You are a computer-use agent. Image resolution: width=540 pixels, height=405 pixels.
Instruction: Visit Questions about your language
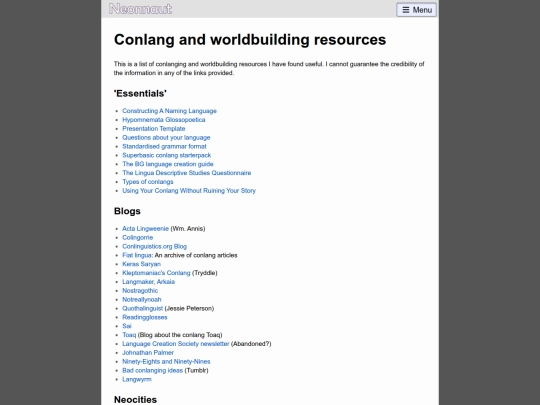click(166, 137)
